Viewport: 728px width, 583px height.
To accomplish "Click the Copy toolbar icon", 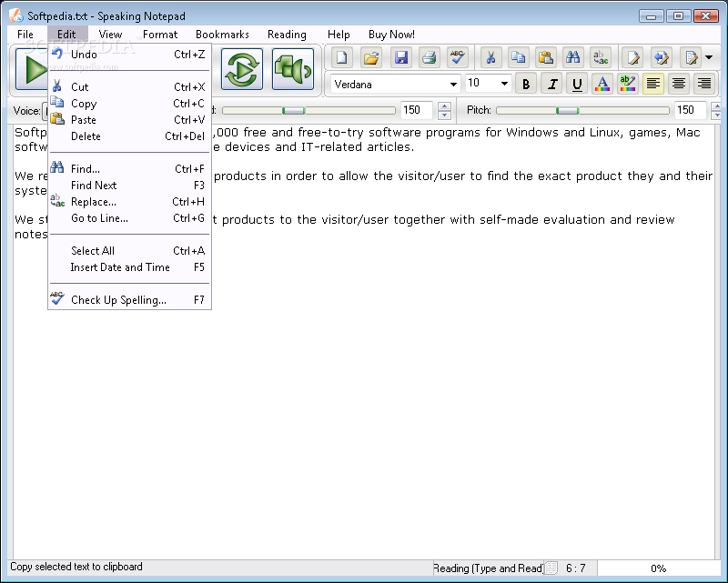I will [x=518, y=57].
